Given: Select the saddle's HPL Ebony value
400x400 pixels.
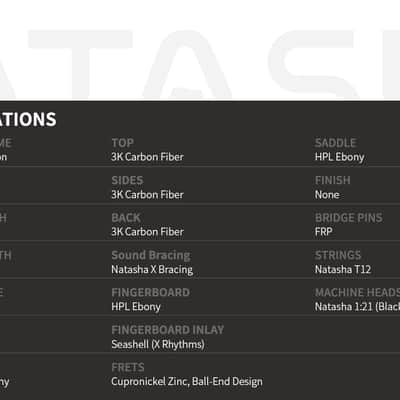Looking at the screenshot, I should [x=340, y=157].
